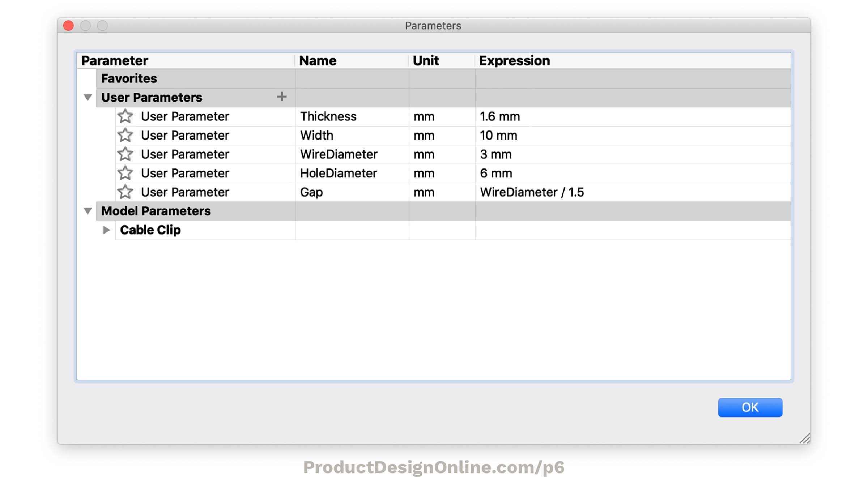
Task: Click User Parameter label in Width row
Action: 185,136
